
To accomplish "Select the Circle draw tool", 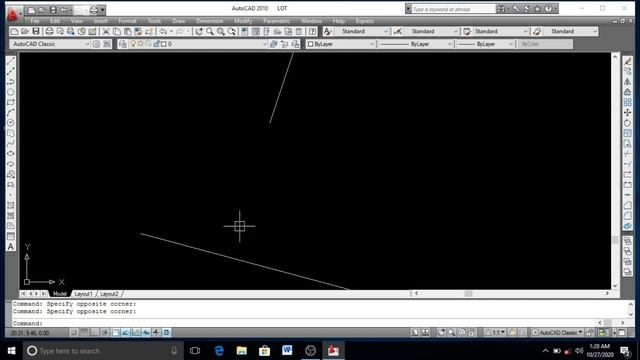I will click(x=11, y=122).
